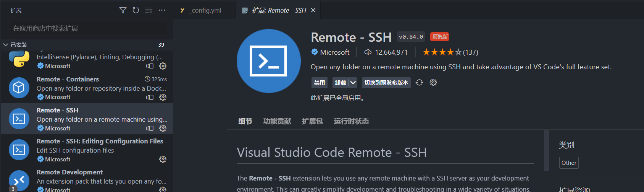Click the sync icon for Remote - SSH in list
Image resolution: width=644 pixels, height=192 pixels.
150,129
